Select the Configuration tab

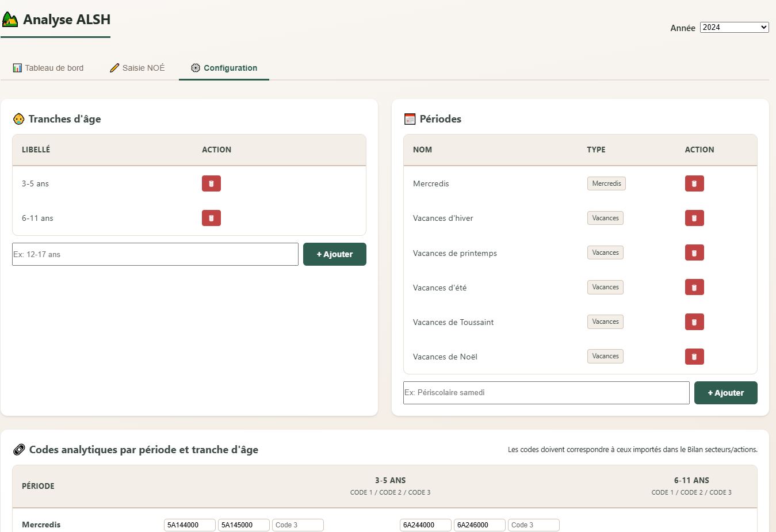(224, 68)
